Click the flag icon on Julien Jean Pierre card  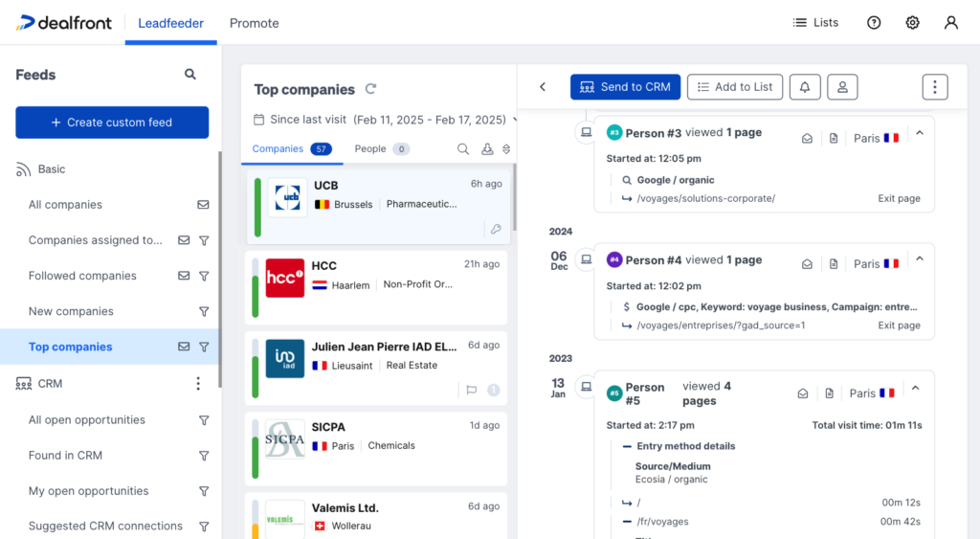click(x=472, y=391)
